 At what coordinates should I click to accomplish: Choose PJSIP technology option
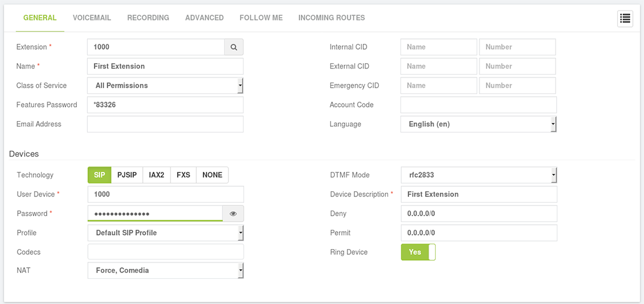[x=127, y=175]
